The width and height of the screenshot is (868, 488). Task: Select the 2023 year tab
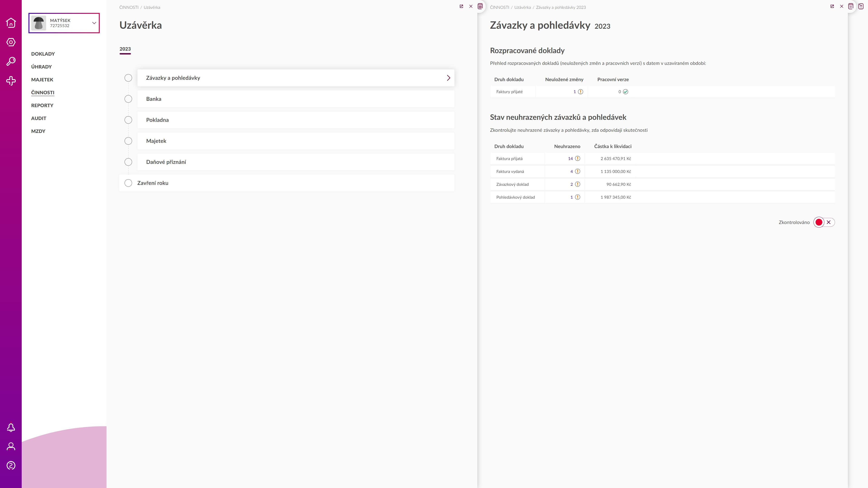(125, 49)
